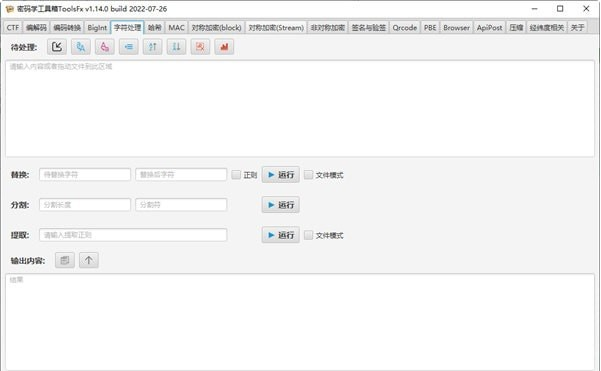Close the ToolsFx window

pyautogui.click(x=586, y=9)
